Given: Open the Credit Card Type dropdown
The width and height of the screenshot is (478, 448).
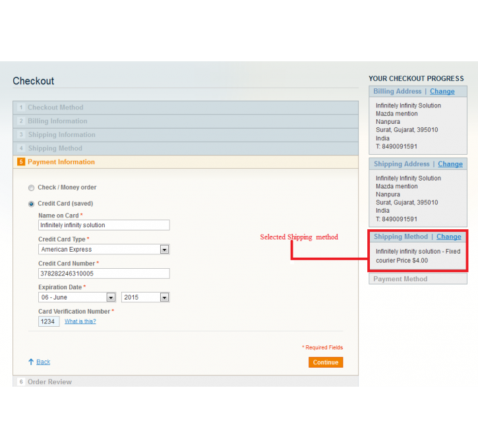Looking at the screenshot, I should [104, 250].
